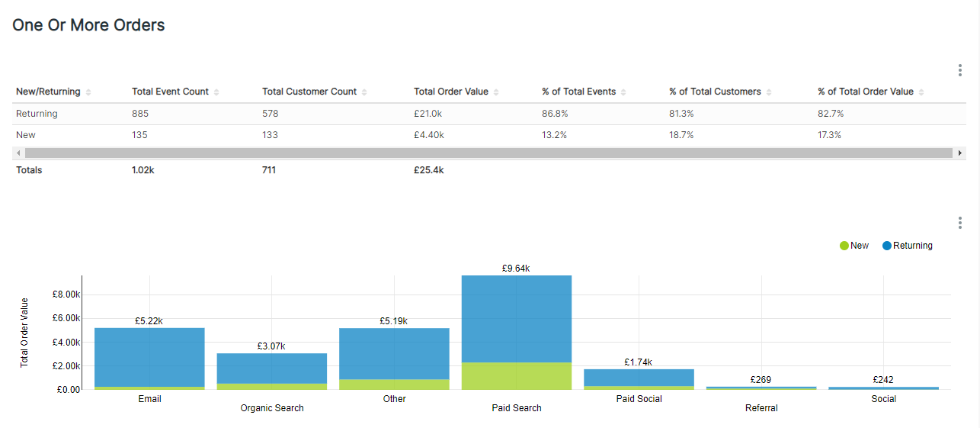
Task: Click the Email bar's blue Returning segment
Action: click(x=149, y=357)
